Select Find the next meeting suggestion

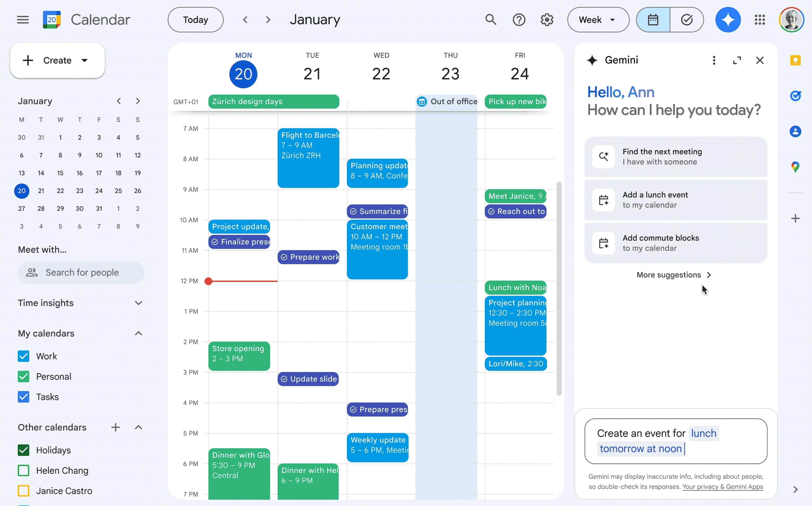[x=676, y=156]
